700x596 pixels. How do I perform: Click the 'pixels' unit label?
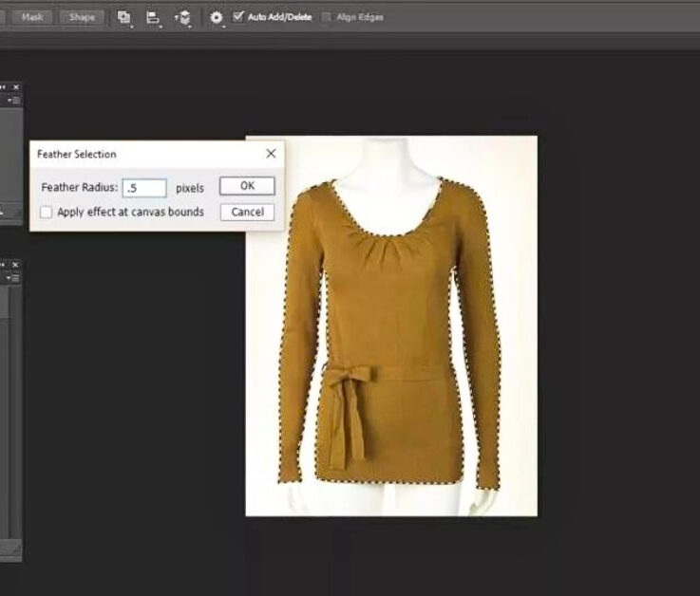190,188
